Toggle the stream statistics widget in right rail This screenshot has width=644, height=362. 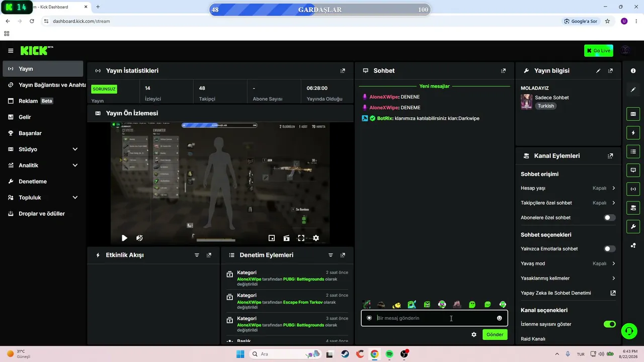click(633, 189)
